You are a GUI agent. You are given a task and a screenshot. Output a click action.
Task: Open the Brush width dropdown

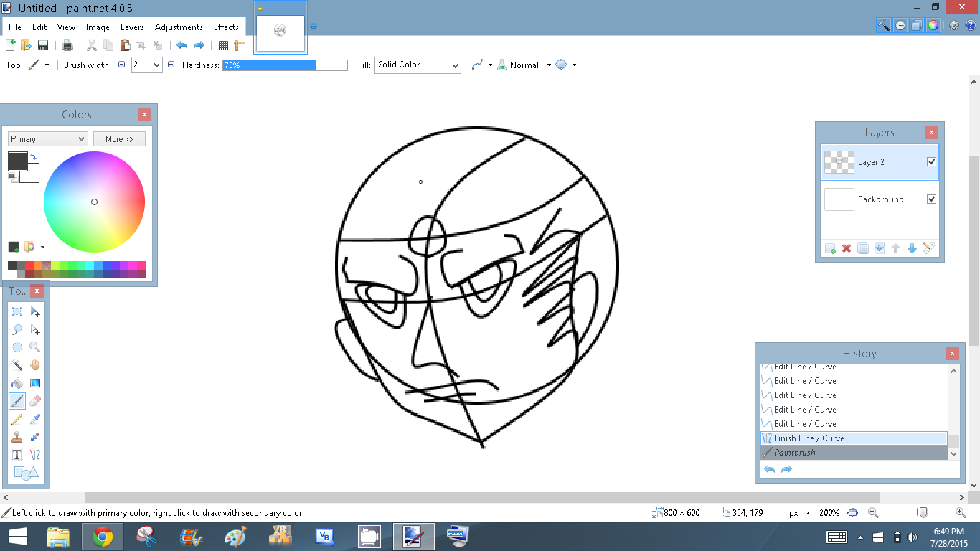point(157,65)
